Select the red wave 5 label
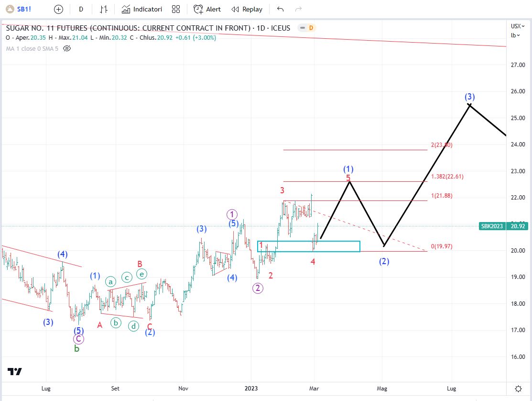The height and width of the screenshot is (401, 532). click(x=348, y=178)
